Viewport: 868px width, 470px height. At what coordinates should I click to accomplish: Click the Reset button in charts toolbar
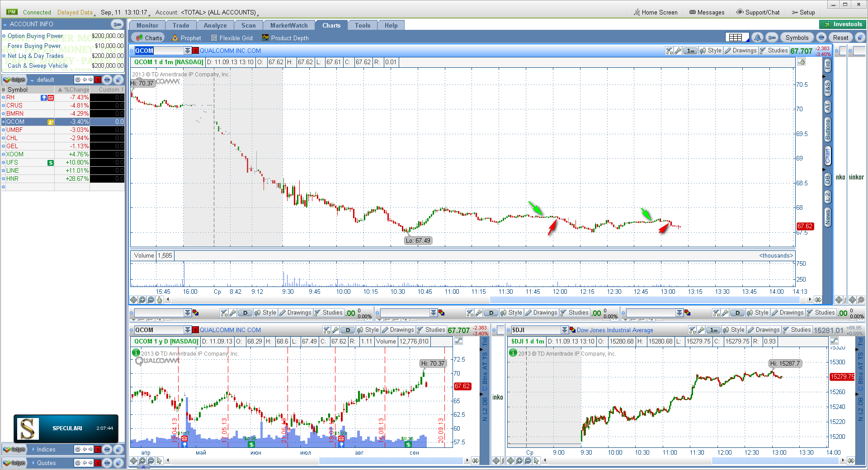(840, 38)
